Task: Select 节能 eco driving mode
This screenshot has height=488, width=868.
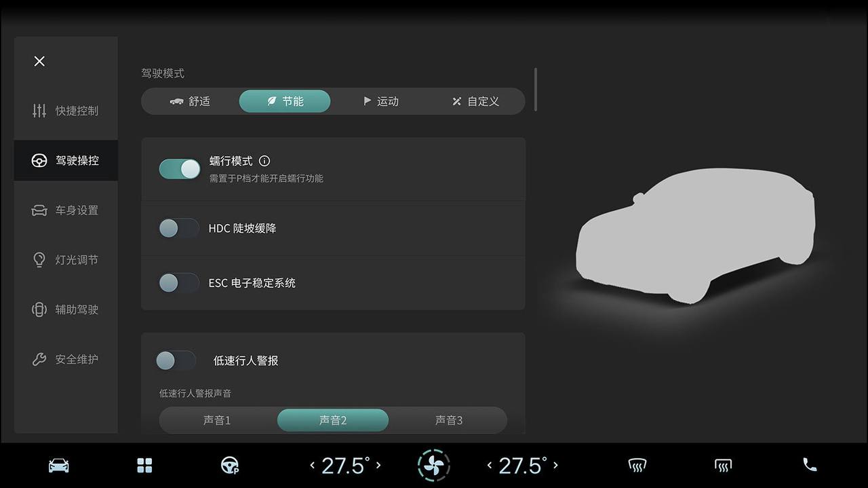Action: click(285, 101)
